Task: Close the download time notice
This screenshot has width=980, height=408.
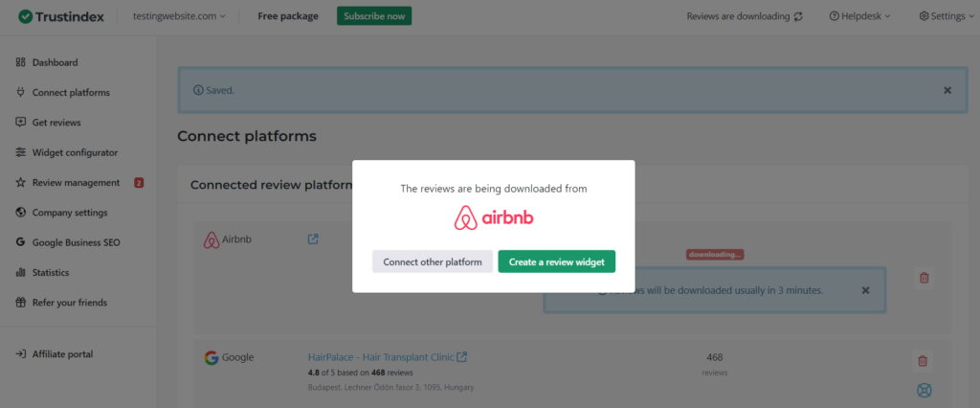Action: click(x=865, y=289)
